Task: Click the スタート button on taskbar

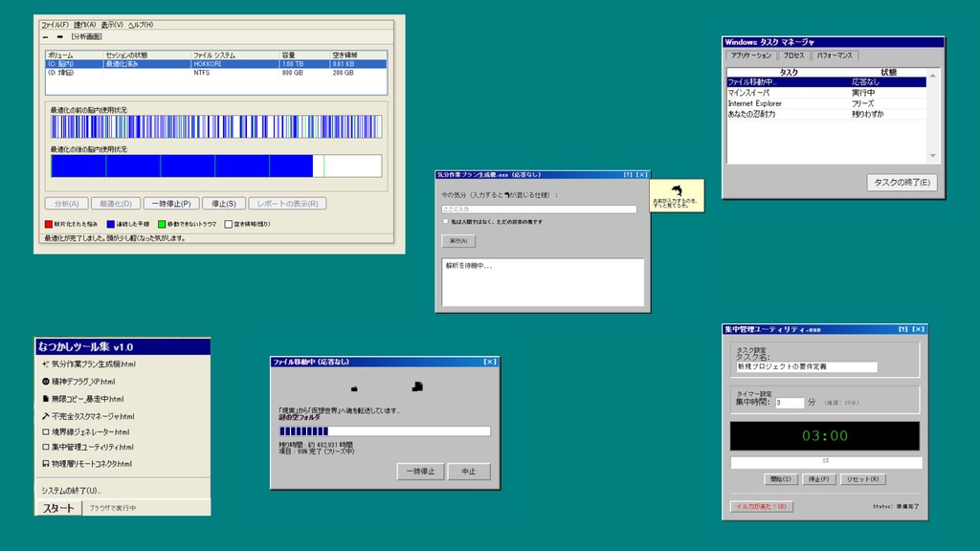Action: click(58, 509)
